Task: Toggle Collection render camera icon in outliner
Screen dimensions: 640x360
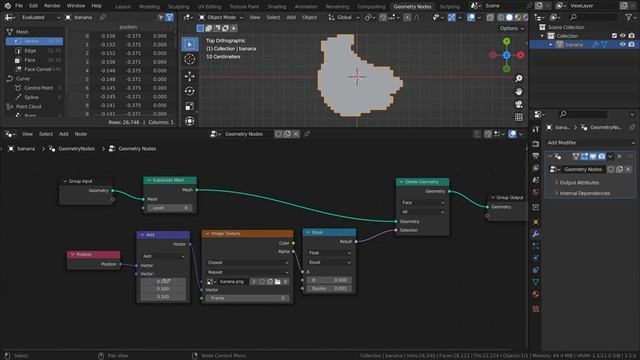Action: [631, 36]
